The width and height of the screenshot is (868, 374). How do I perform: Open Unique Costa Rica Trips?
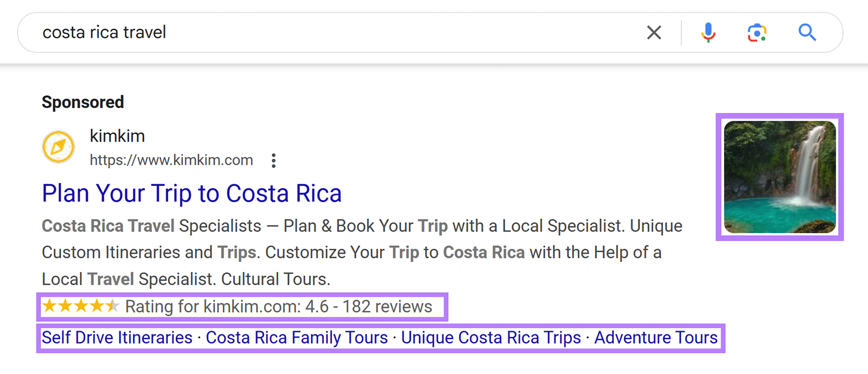pyautogui.click(x=490, y=337)
